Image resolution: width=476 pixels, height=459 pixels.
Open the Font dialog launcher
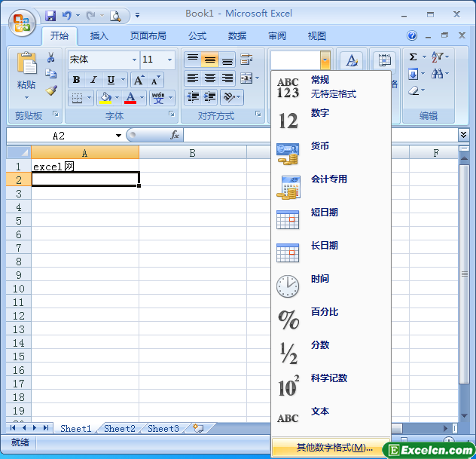172,114
